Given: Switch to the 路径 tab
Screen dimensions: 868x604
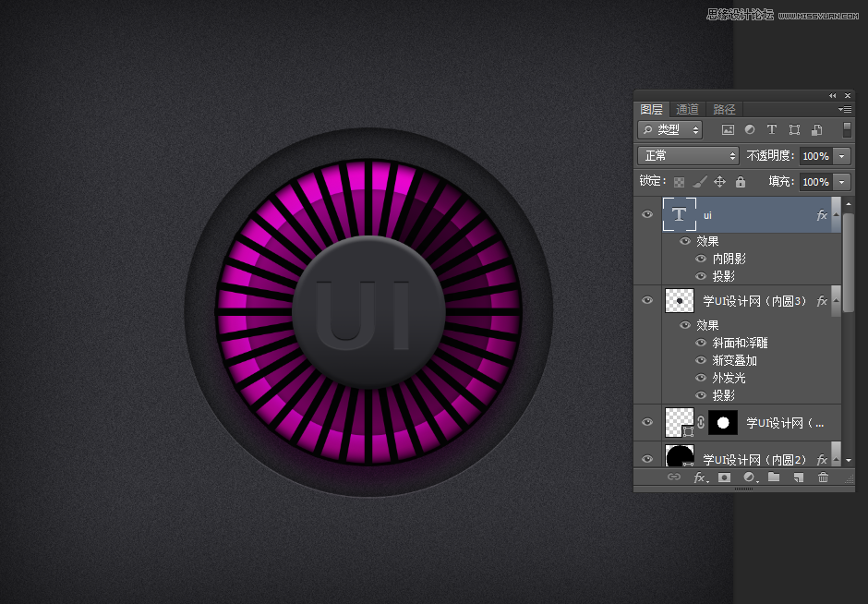Looking at the screenshot, I should pyautogui.click(x=724, y=109).
